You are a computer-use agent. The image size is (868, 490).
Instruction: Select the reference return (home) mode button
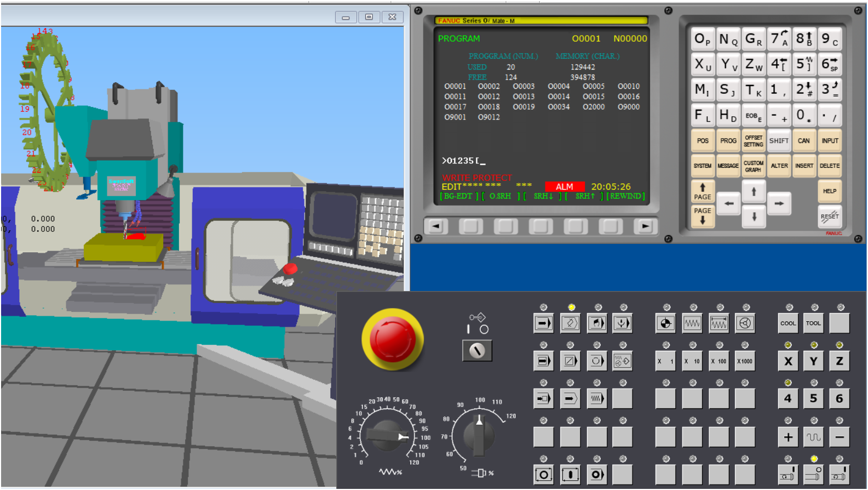tap(666, 323)
